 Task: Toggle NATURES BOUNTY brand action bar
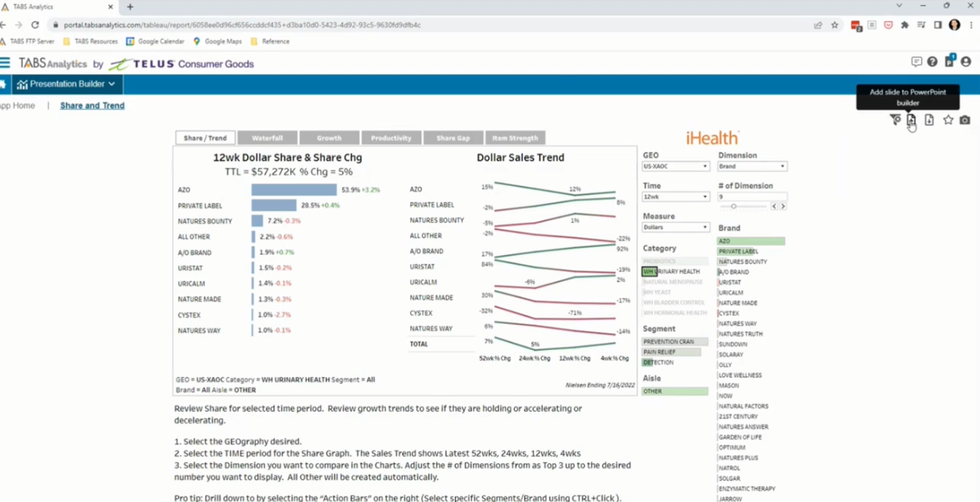(x=743, y=262)
